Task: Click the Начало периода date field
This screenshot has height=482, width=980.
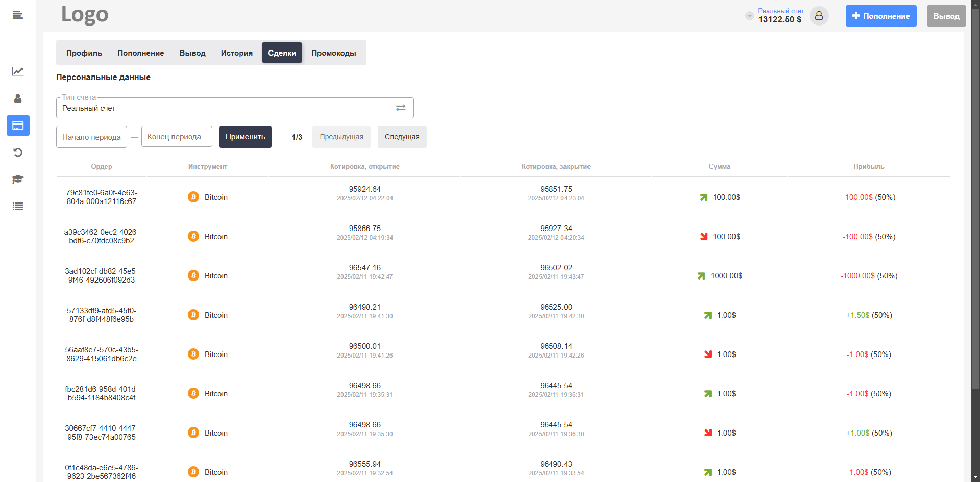Action: click(x=91, y=137)
